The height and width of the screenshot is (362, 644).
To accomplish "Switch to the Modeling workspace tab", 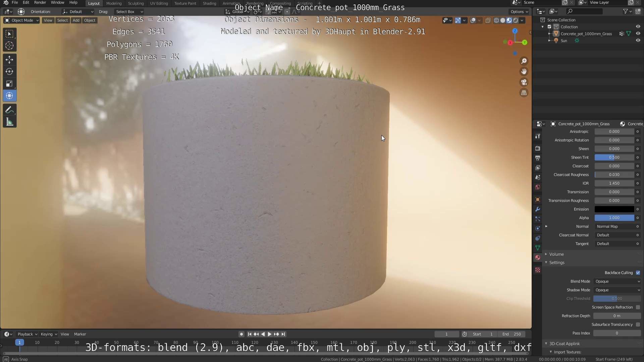I will click(x=114, y=3).
